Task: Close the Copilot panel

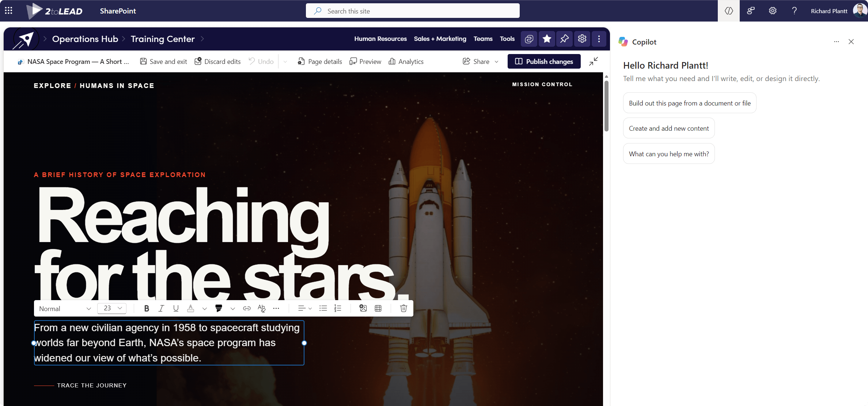Action: [x=851, y=42]
